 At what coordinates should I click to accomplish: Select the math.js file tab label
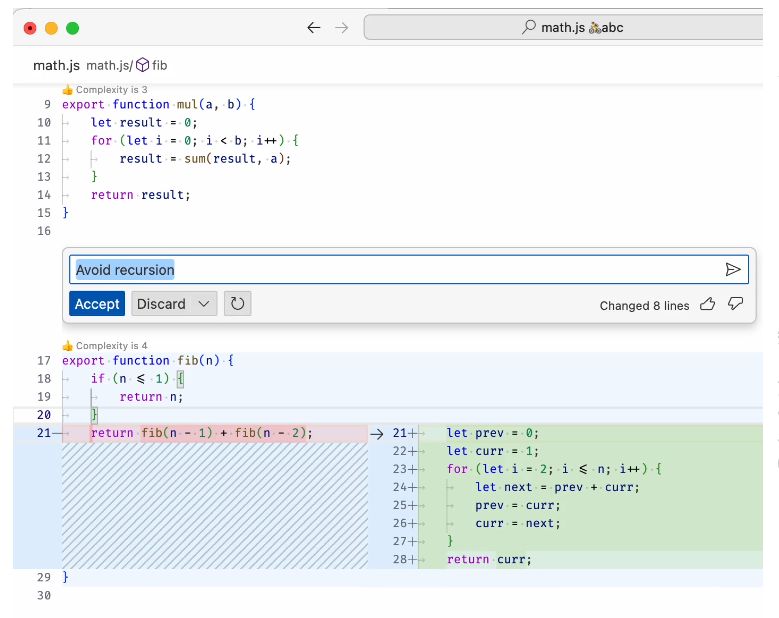tap(56, 65)
